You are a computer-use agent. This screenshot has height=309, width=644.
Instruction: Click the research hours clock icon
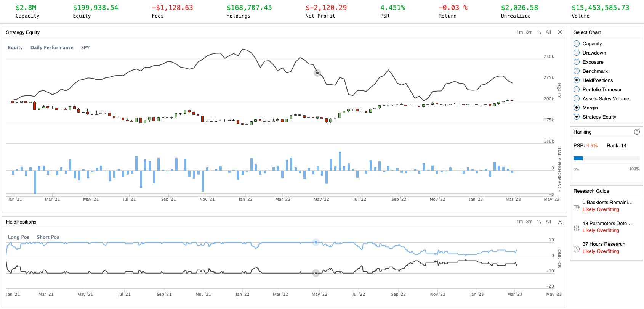576,249
